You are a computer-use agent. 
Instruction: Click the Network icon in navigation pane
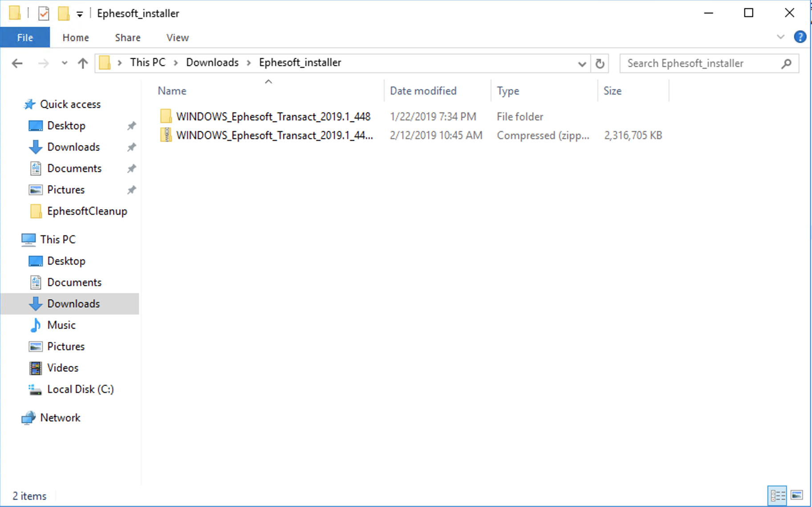pos(28,418)
